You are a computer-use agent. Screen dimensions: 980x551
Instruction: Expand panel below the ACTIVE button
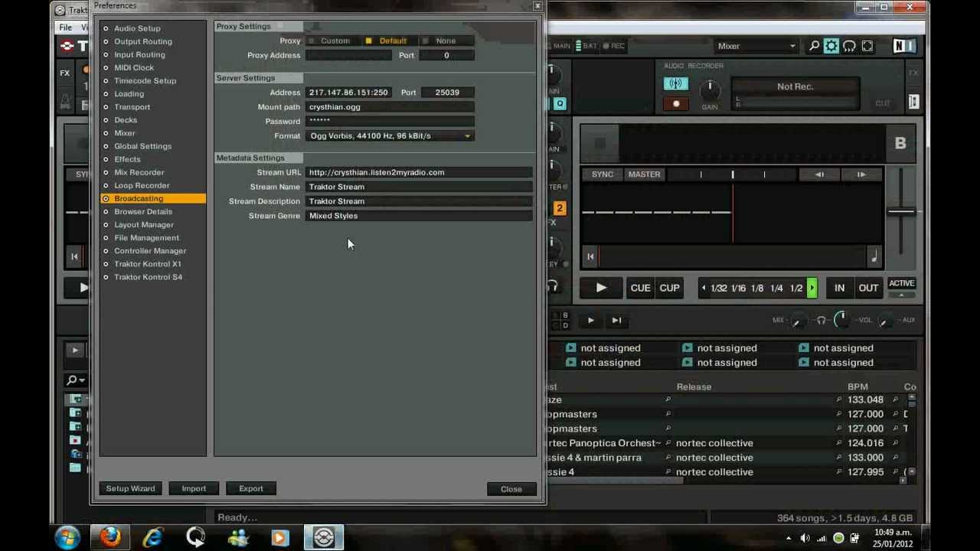coord(901,295)
